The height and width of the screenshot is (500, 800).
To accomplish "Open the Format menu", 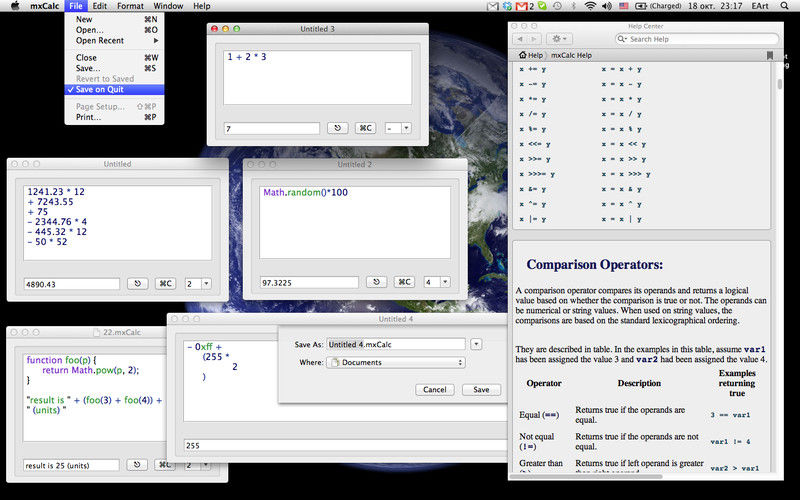I will [130, 6].
